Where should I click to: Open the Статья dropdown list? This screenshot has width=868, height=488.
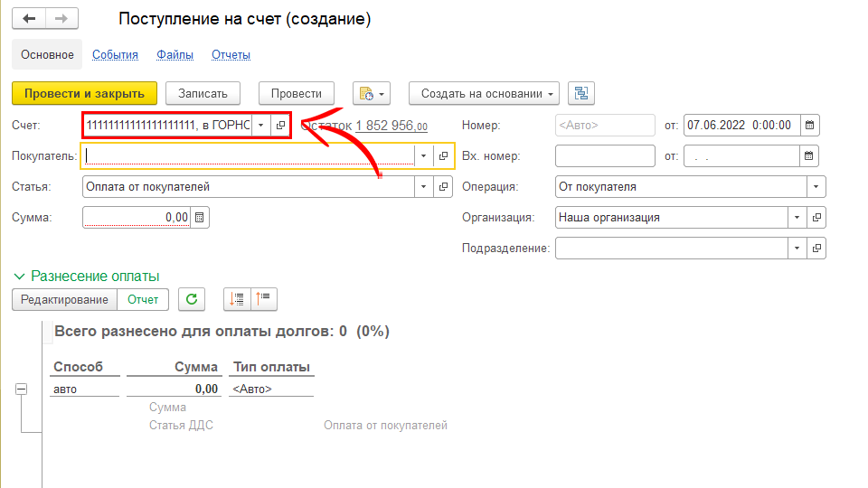[x=424, y=187]
